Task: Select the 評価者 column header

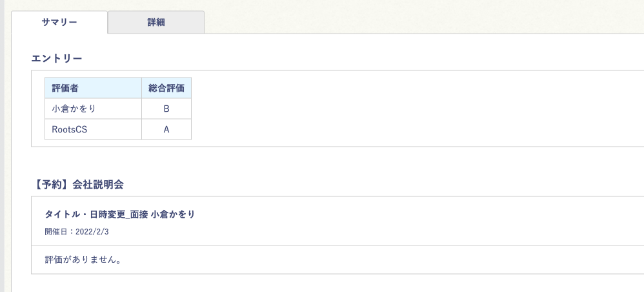Action: [65, 88]
